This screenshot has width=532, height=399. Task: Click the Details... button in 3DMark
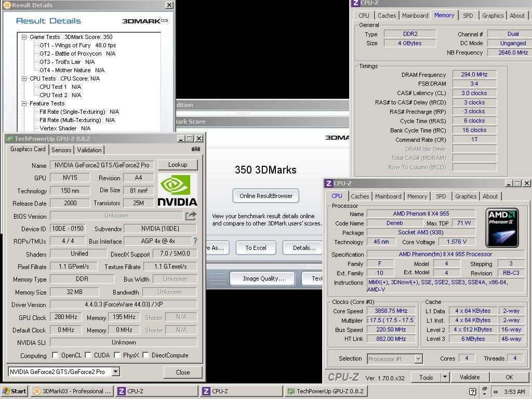(304, 248)
